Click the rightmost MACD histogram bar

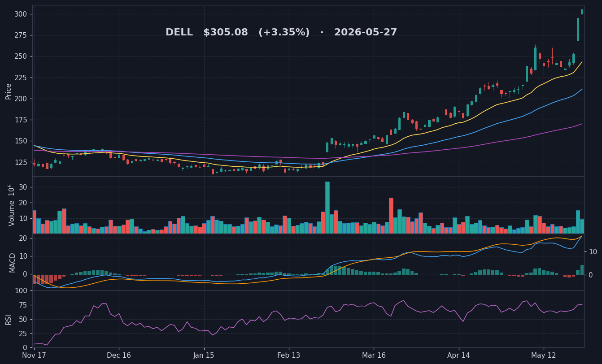(x=582, y=270)
